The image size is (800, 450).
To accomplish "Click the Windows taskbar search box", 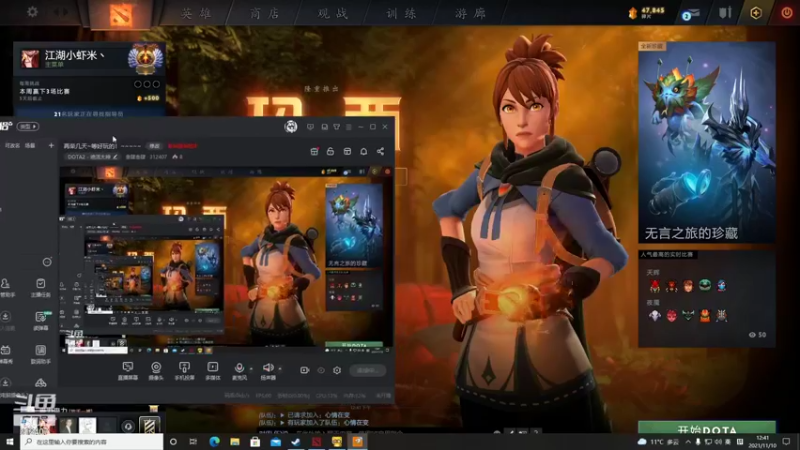I will coord(92,442).
